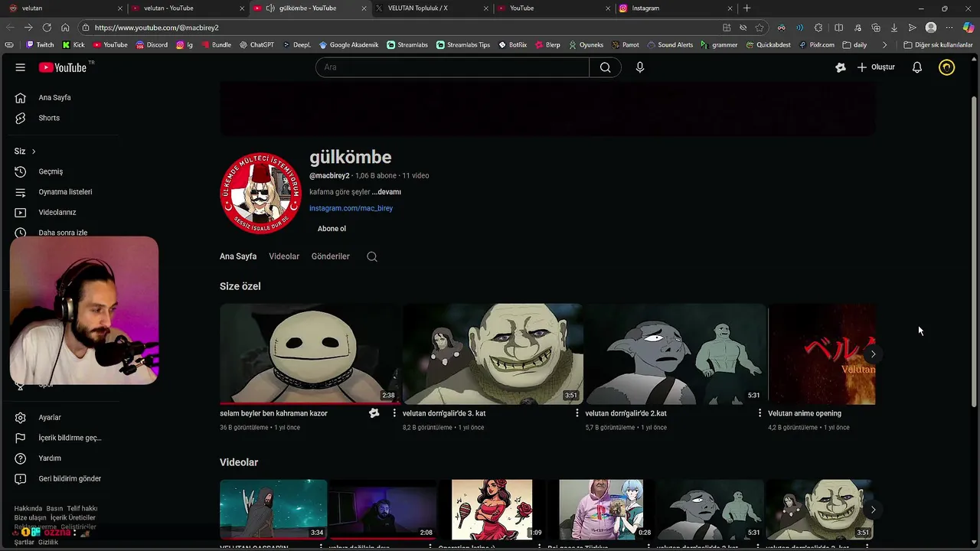Open Copilot icon in browser toolbar
This screenshot has height=551, width=980.
[969, 28]
